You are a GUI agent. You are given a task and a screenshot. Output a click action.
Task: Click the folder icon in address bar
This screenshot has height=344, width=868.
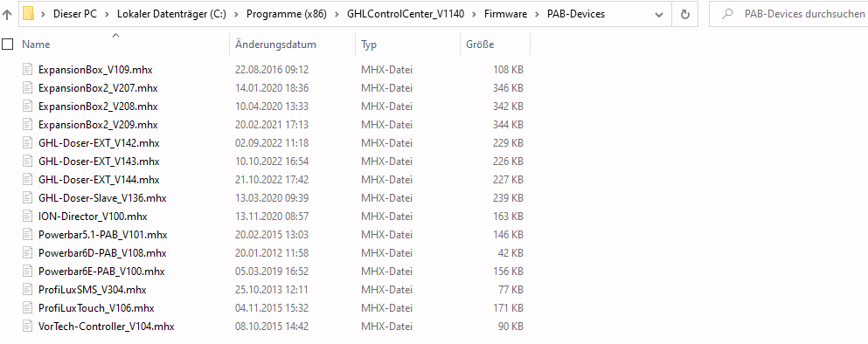tap(28, 14)
